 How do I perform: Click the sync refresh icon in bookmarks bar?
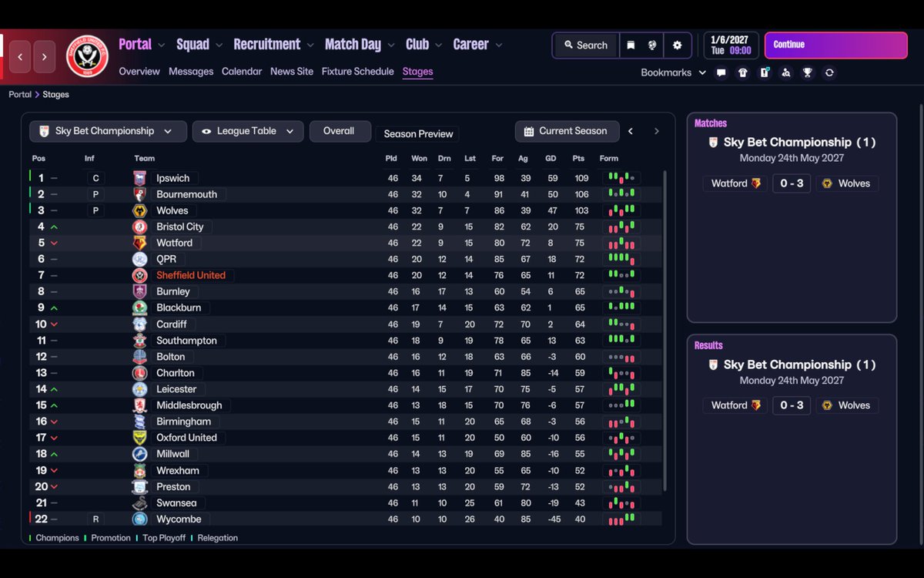pos(830,72)
